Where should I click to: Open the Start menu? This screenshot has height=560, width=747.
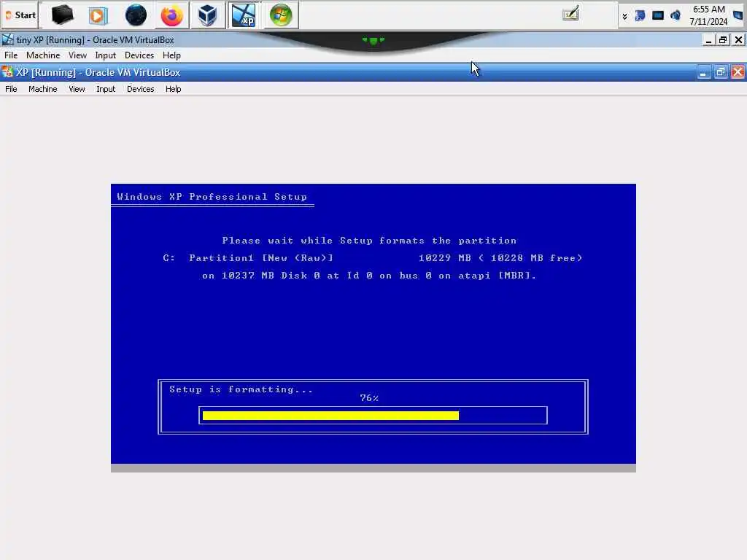(20, 15)
